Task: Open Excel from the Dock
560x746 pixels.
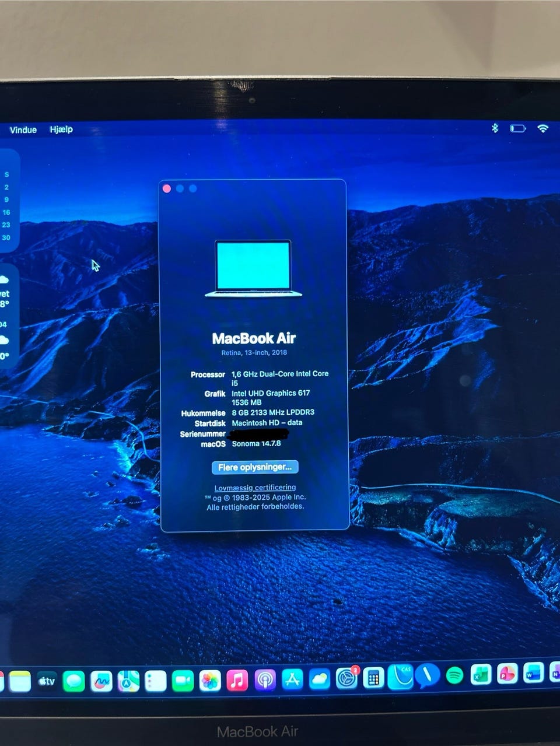Action: pyautogui.click(x=481, y=675)
